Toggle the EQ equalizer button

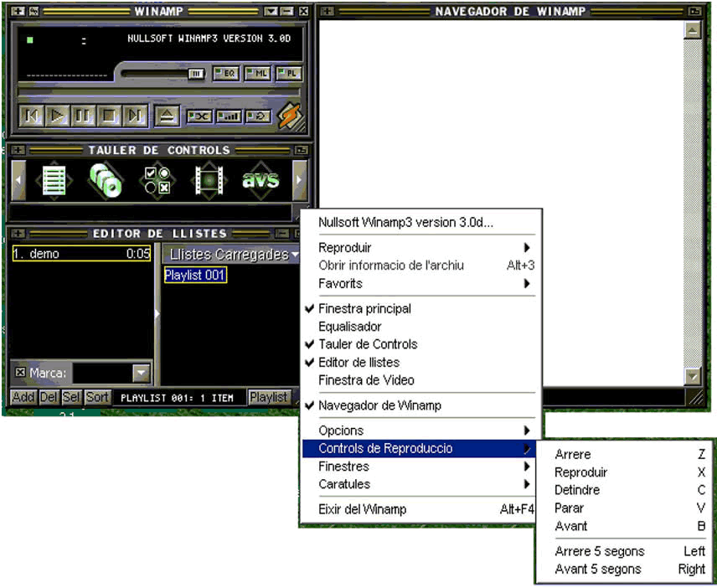coord(226,74)
